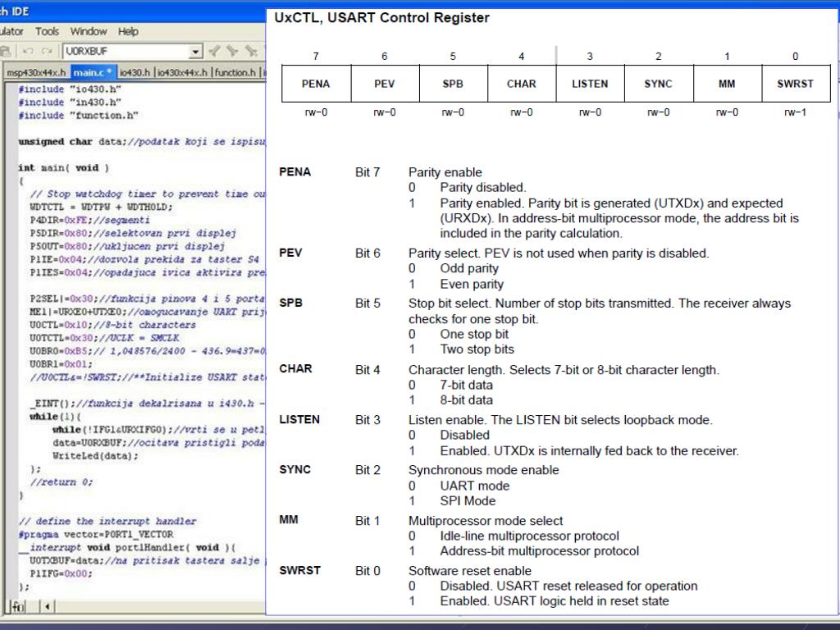This screenshot has height=630, width=840.
Task: Click the 'Two stop bits' description text
Action: tap(477, 349)
